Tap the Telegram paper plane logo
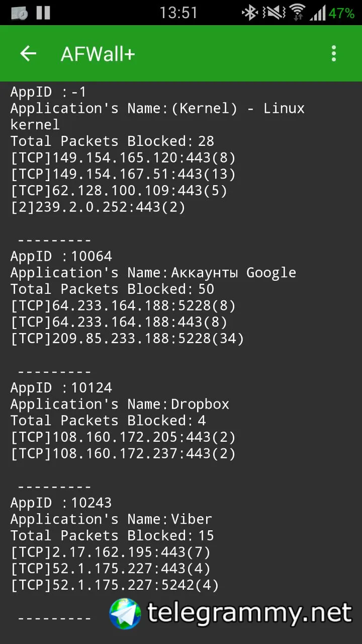 125,613
